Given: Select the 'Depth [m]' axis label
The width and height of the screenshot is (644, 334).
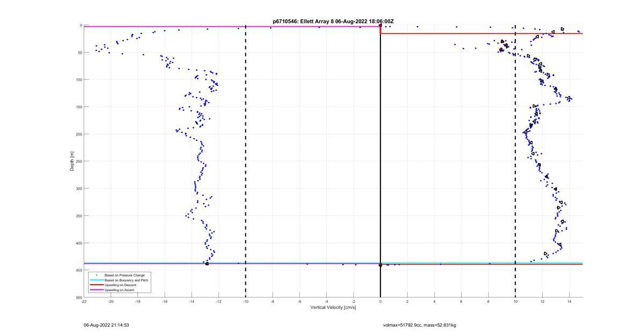Looking at the screenshot, I should pyautogui.click(x=71, y=161).
